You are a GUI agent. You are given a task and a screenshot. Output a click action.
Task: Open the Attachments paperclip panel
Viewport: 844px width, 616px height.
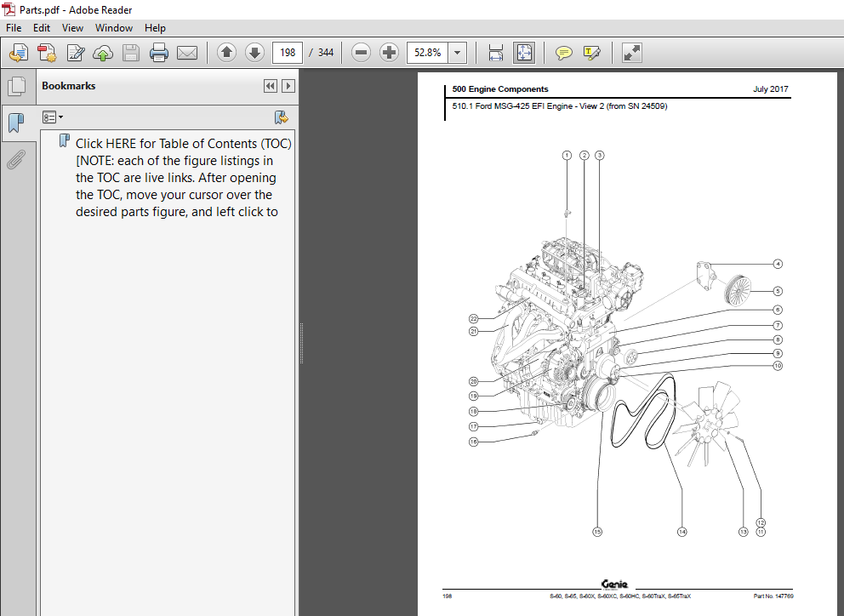[17, 159]
